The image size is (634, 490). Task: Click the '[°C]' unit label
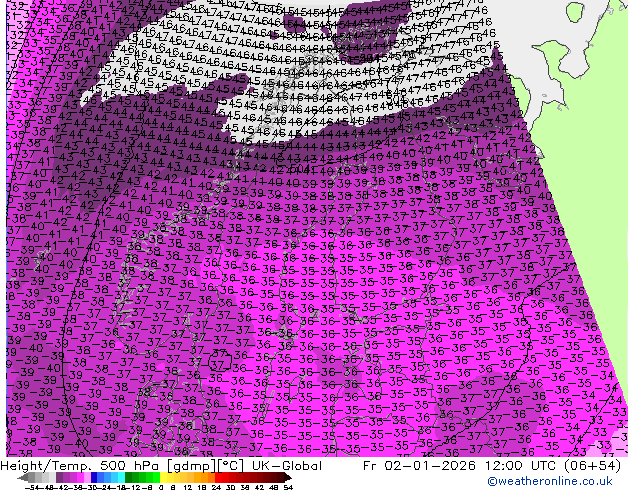[x=230, y=466]
